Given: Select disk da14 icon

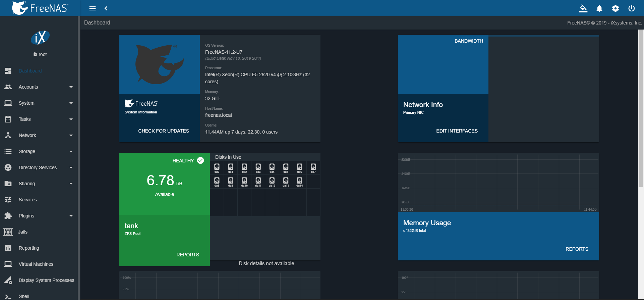Looking at the screenshot, I should (x=299, y=181).
